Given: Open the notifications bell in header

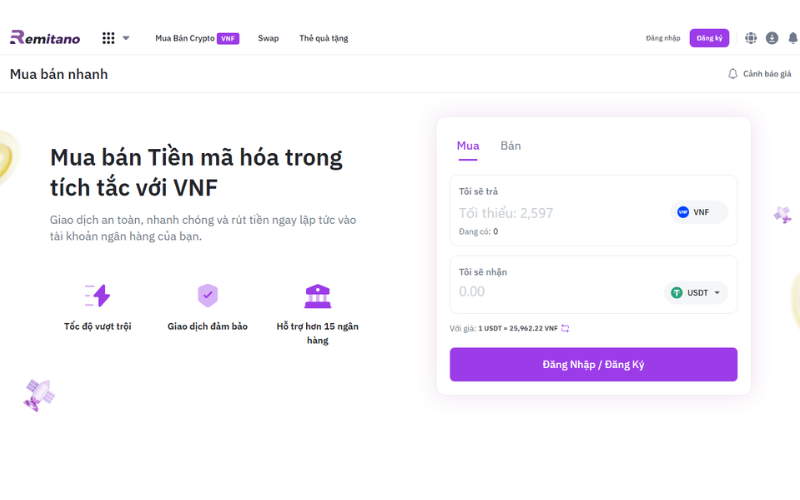Looking at the screenshot, I should pos(793,38).
